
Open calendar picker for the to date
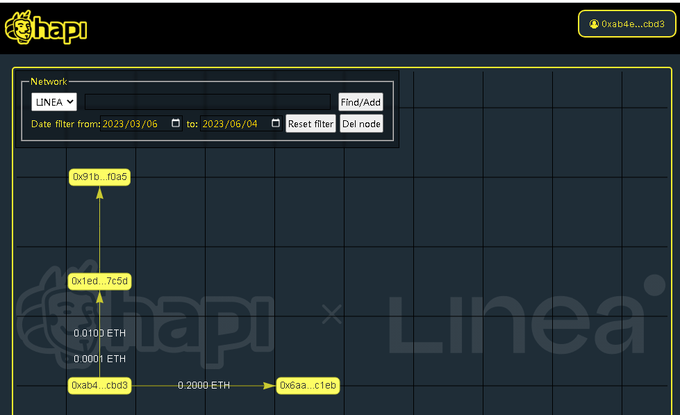275,123
